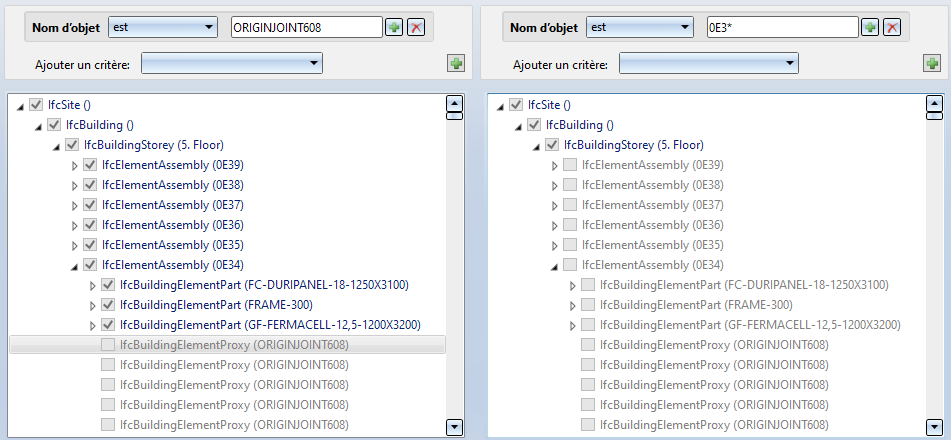This screenshot has width=951, height=440.
Task: Uncheck IfcBuilding in the ORIGINJOINT608 tree
Action: pos(54,125)
